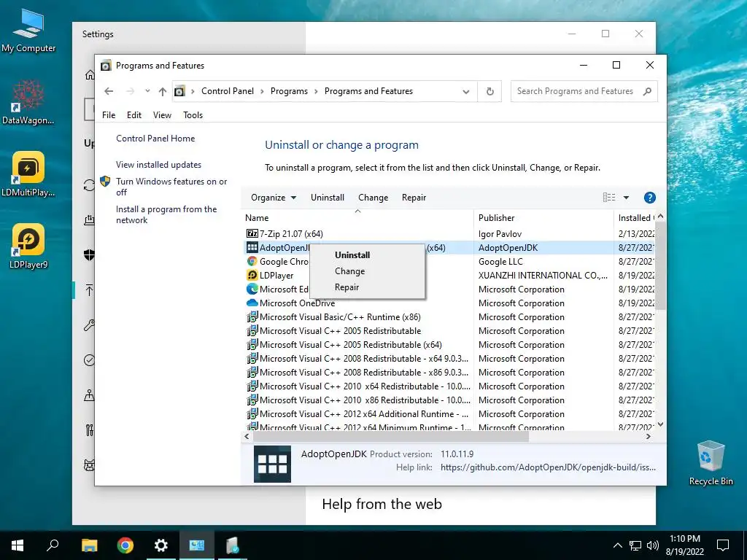Open File Explorer from the taskbar
Viewport: 747px width, 560px height.
(89, 545)
